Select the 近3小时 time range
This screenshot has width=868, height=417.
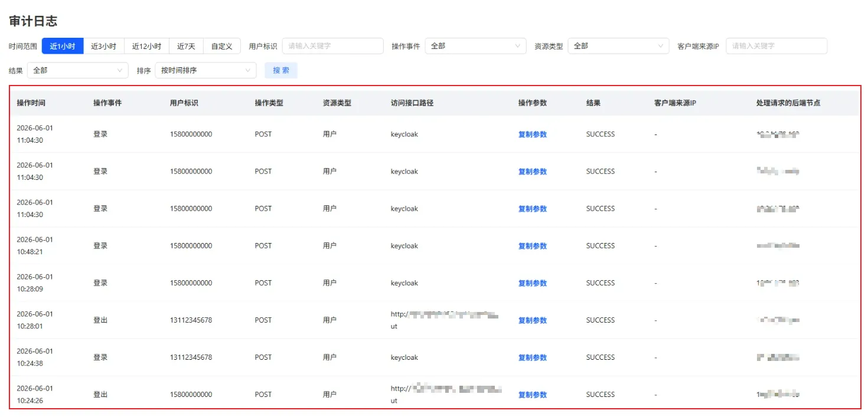tap(103, 46)
